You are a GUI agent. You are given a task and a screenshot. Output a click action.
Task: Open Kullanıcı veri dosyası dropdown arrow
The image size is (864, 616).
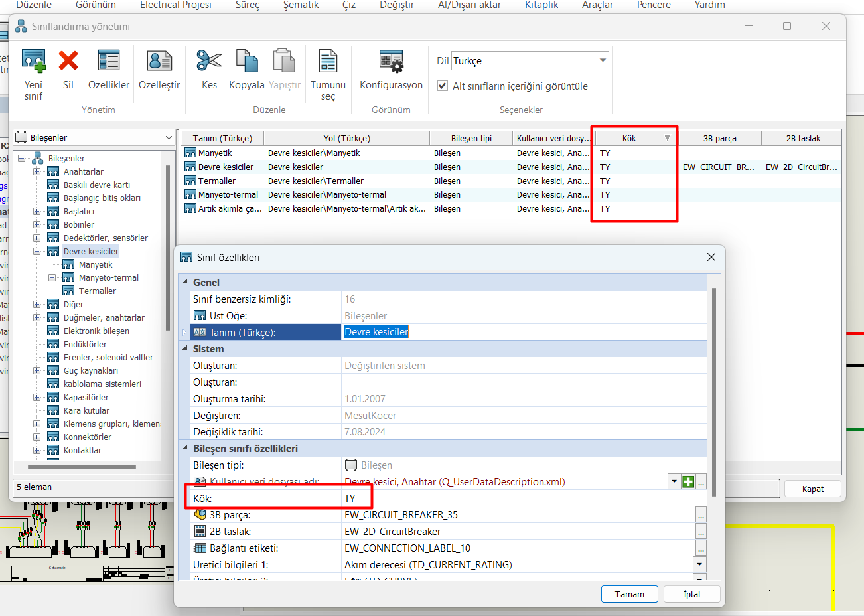click(x=674, y=482)
